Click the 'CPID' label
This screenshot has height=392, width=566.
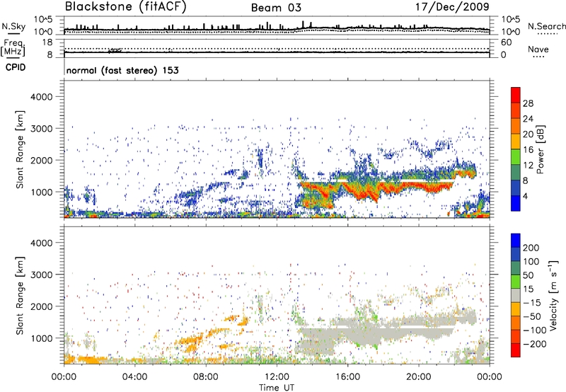pyautogui.click(x=16, y=67)
